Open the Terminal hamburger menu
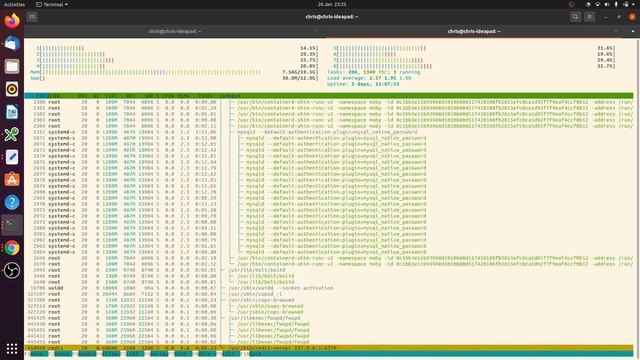640x360 pixels. coord(589,17)
